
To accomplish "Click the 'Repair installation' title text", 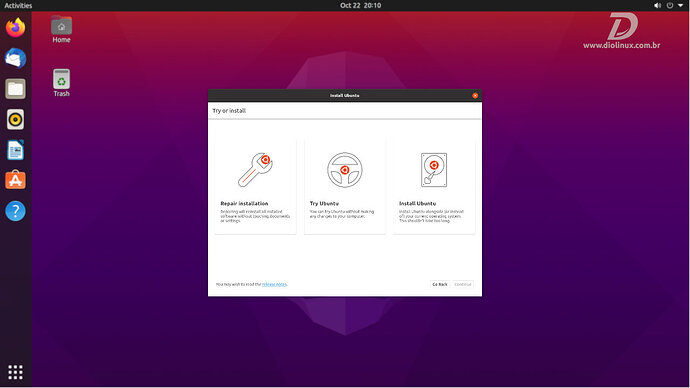I will 244,203.
